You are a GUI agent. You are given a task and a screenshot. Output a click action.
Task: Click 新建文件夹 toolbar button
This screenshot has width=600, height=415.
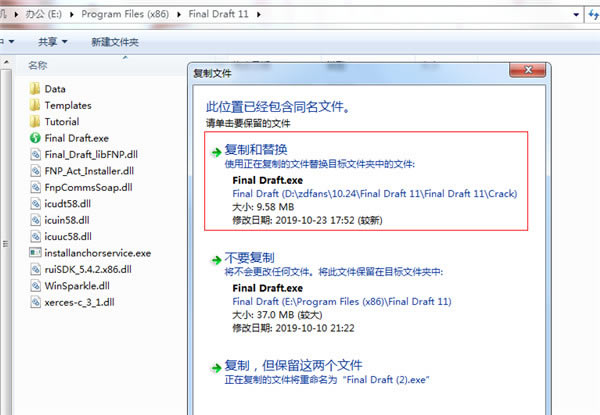pos(115,42)
